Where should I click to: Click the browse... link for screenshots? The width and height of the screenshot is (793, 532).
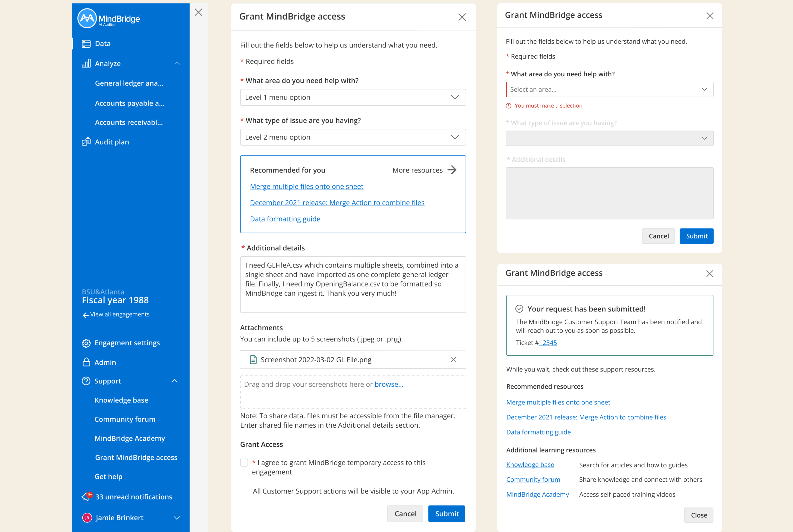tap(389, 384)
